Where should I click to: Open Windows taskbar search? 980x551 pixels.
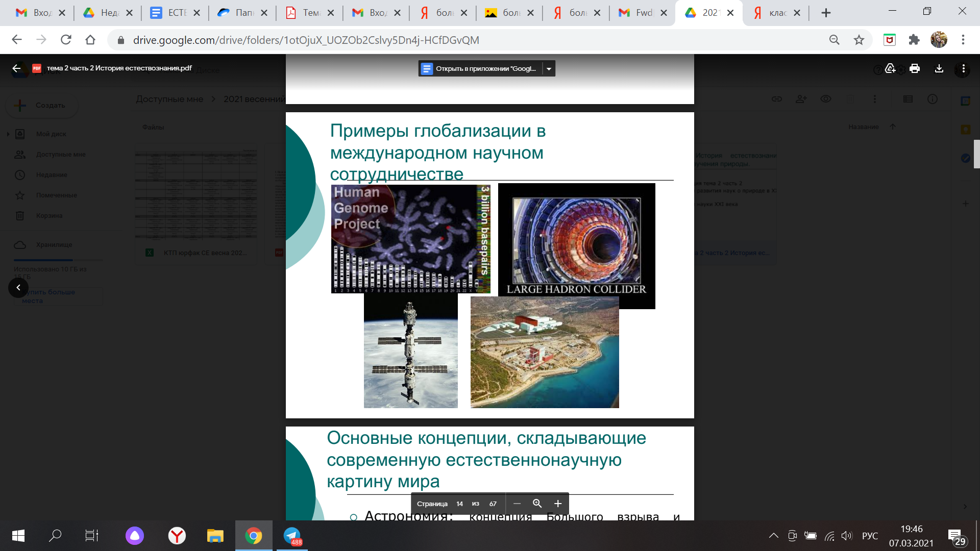pyautogui.click(x=55, y=536)
